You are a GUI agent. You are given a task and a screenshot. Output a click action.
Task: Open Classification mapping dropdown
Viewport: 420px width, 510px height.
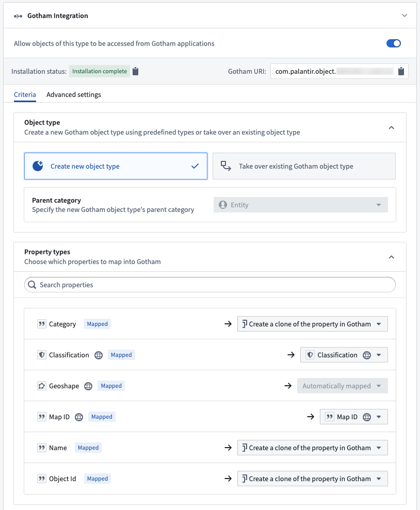point(344,355)
